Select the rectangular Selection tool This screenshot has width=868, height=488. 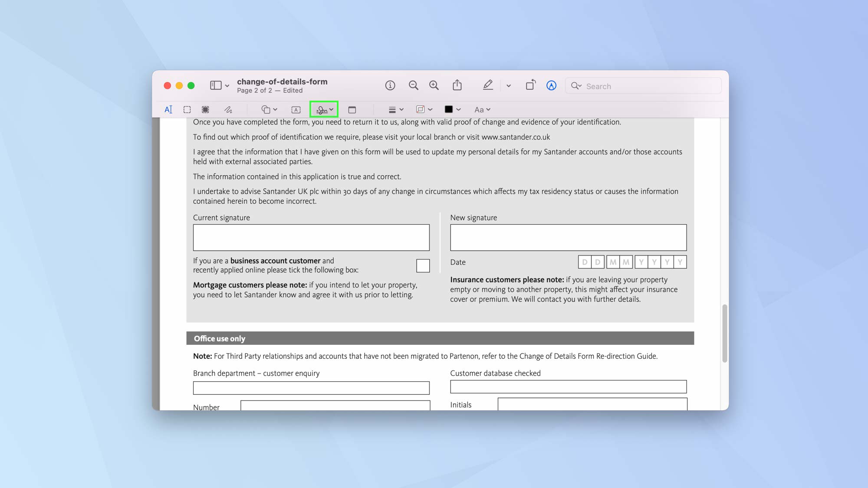pos(187,109)
